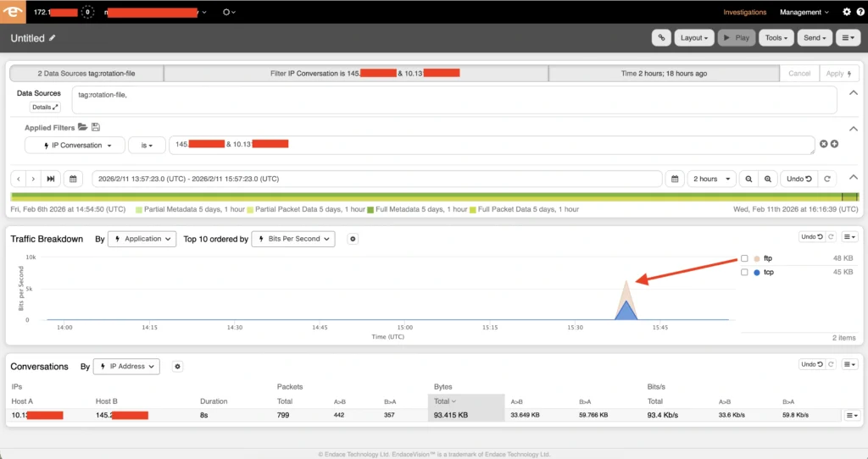Toggle the ftp legend checkbox
This screenshot has height=459, width=868.
pos(744,258)
